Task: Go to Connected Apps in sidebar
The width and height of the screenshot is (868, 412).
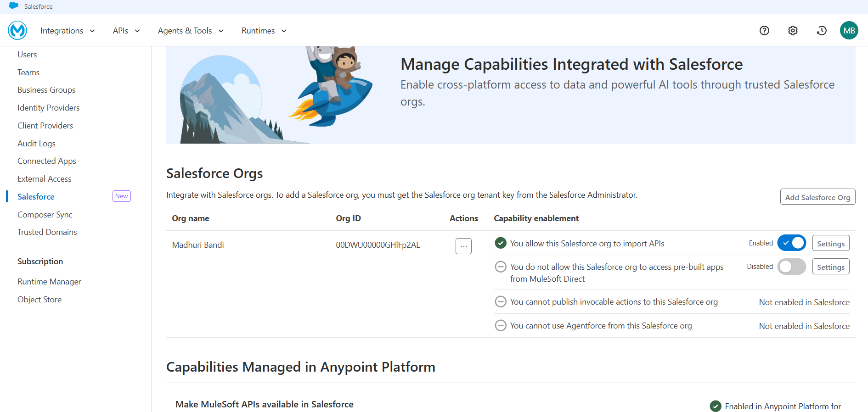Action: [x=47, y=161]
